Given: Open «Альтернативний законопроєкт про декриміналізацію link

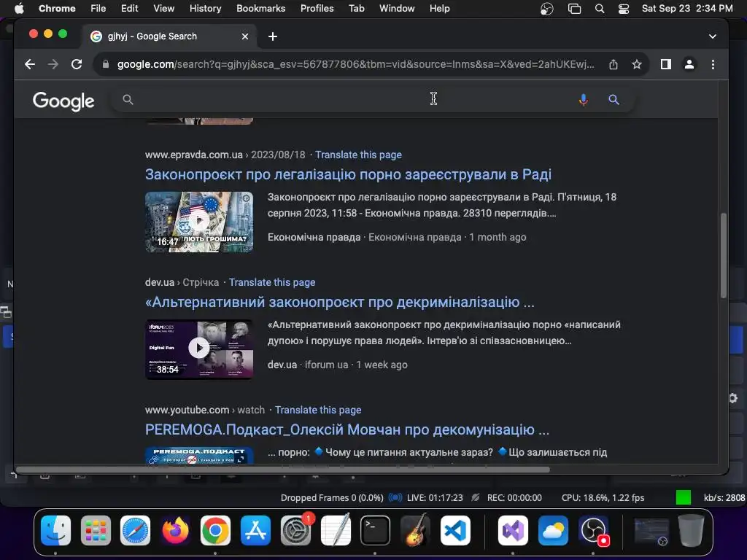Looking at the screenshot, I should click(x=340, y=302).
